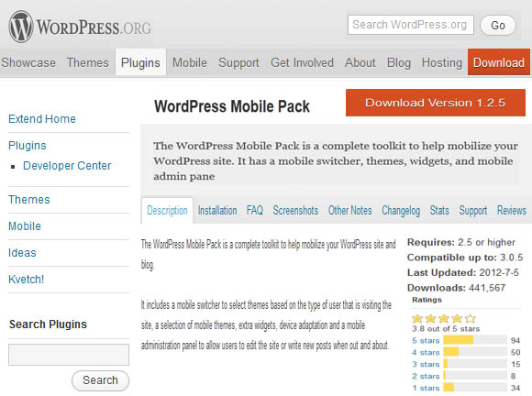Open the Blog nav item
This screenshot has width=532, height=396.
399,62
